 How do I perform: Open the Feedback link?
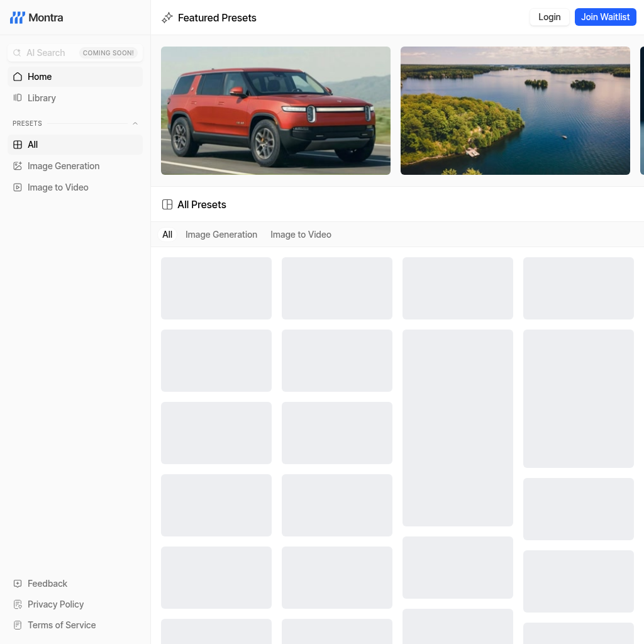(x=47, y=584)
